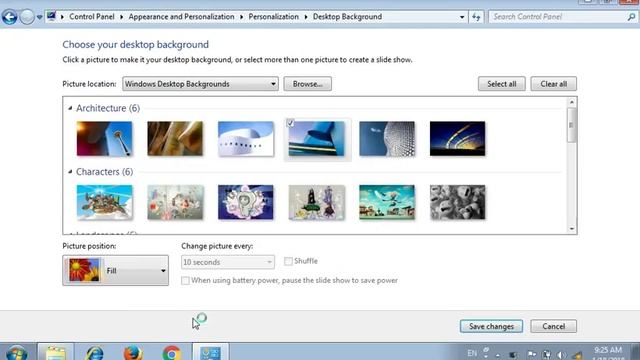Expand arrow after Control Panel breadcrumb

pyautogui.click(x=121, y=17)
